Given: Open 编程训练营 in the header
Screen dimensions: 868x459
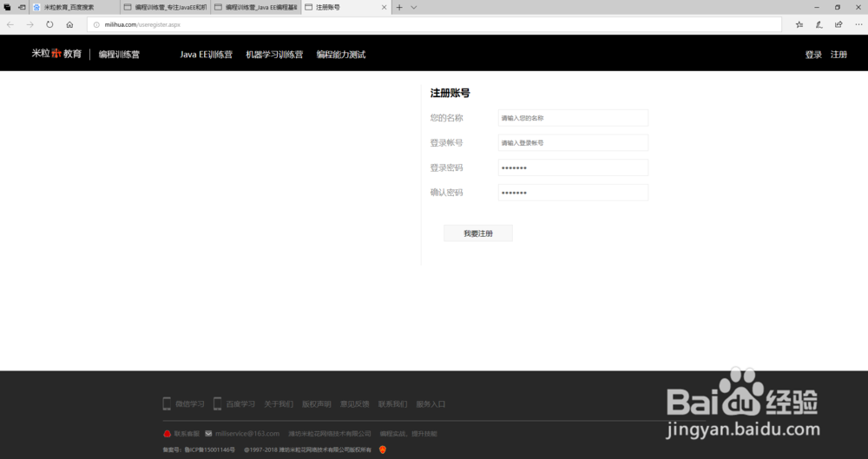Looking at the screenshot, I should [x=119, y=55].
